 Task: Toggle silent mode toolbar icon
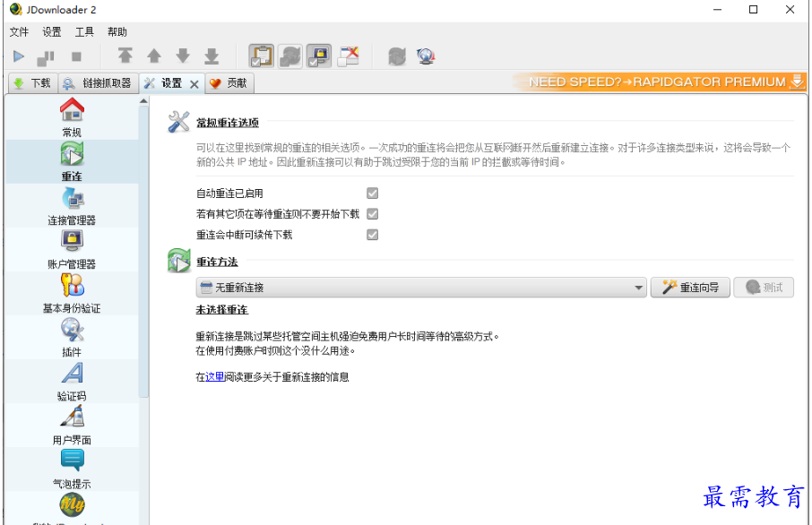pyautogui.click(x=349, y=56)
